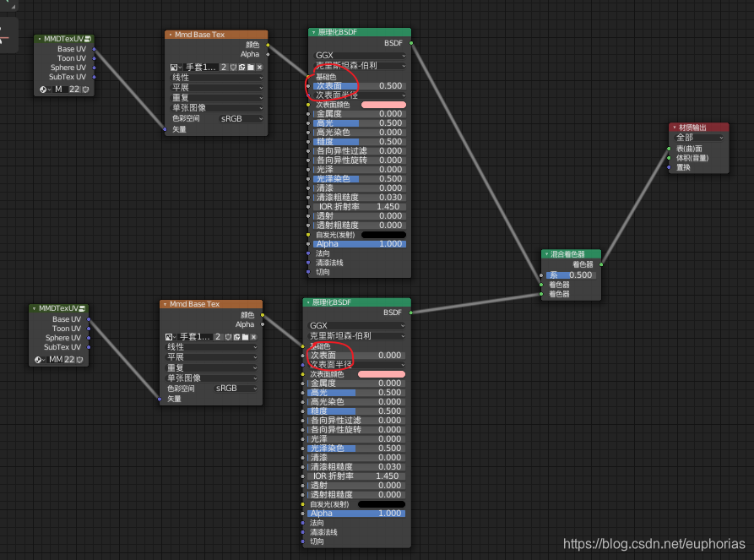754x560 pixels.
Task: Collapse the 混合着色器 node
Action: point(547,254)
